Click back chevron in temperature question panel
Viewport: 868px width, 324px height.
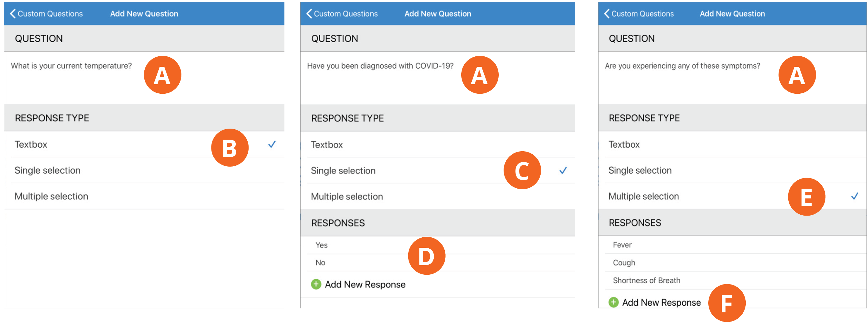coord(13,13)
